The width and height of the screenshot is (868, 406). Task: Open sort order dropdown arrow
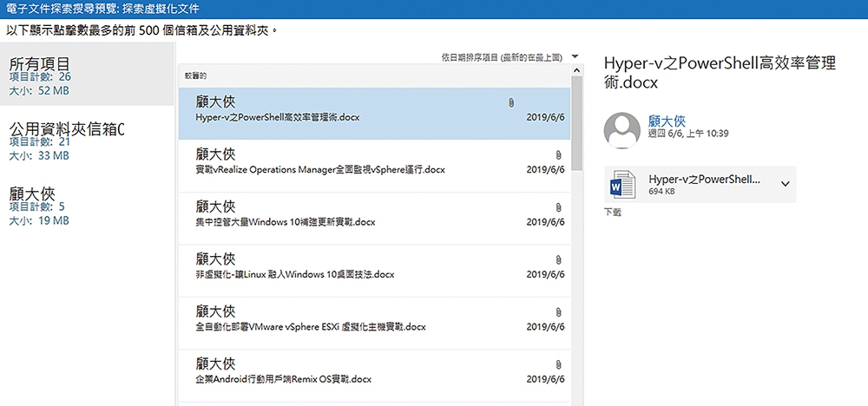[x=575, y=56]
